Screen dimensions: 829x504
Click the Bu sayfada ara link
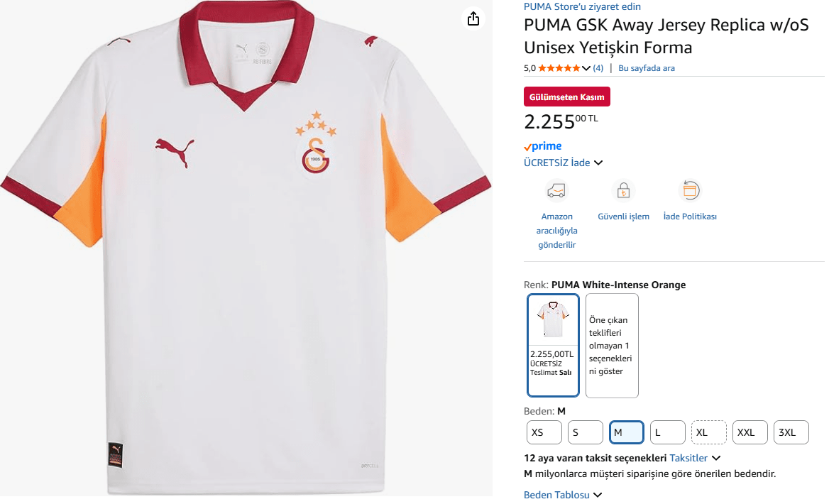click(647, 68)
